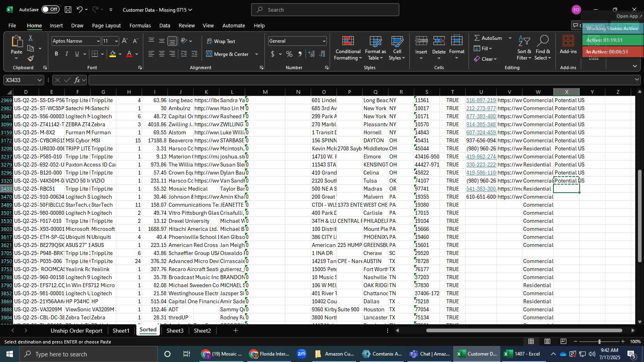Expand the formula bar
The image size is (644, 362).
point(637,80)
